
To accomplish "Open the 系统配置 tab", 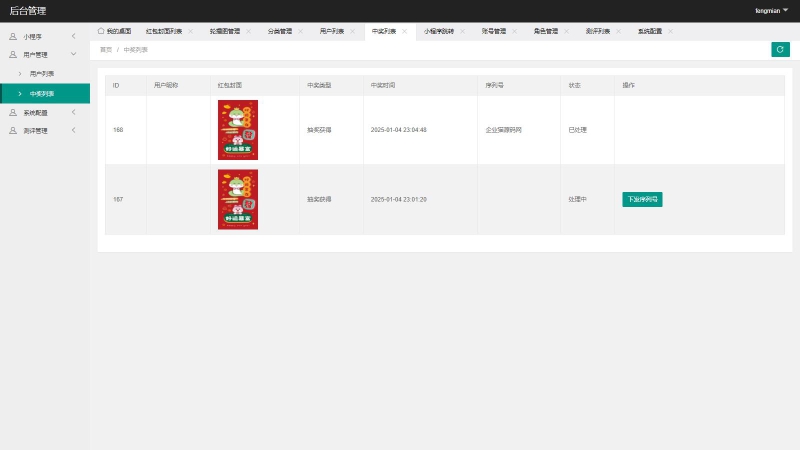I will click(649, 31).
